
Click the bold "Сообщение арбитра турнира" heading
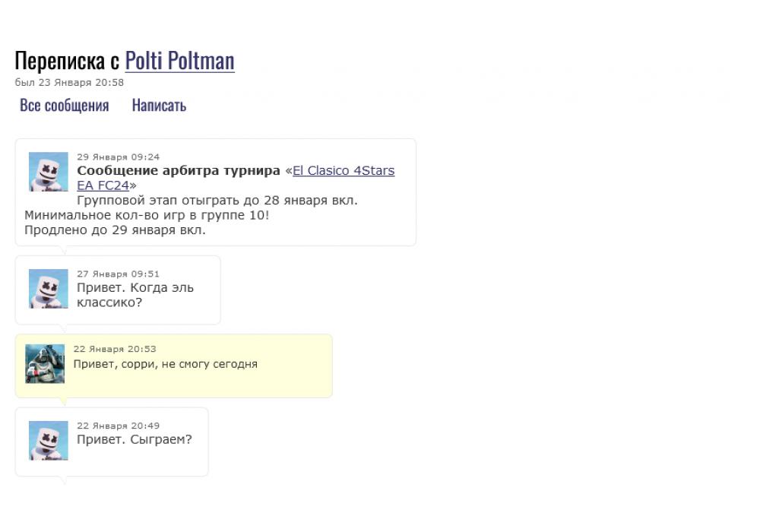[x=179, y=171]
